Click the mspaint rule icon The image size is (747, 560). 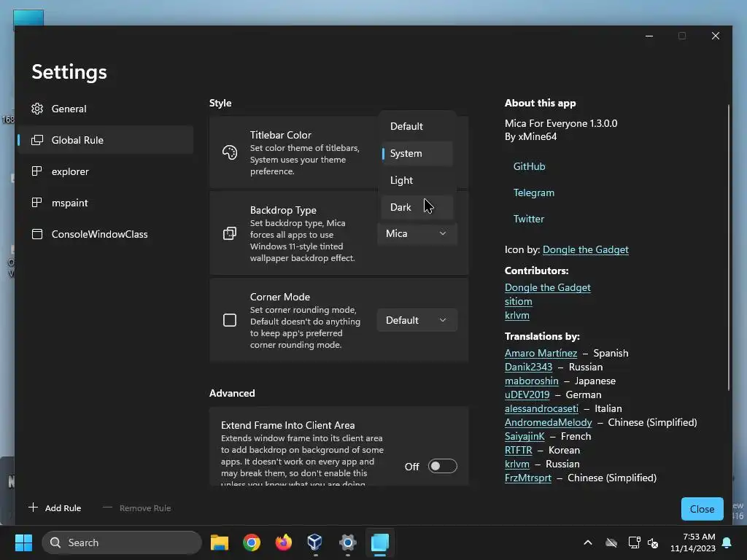(37, 203)
